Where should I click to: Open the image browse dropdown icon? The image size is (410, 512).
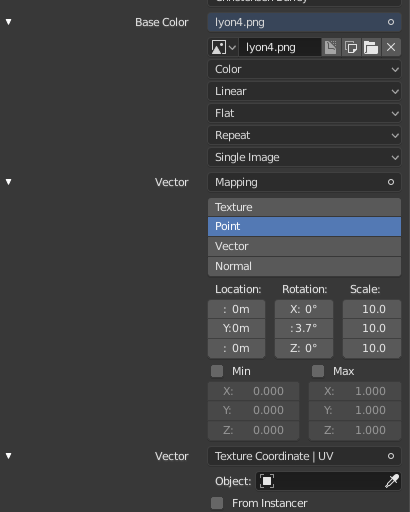[x=224, y=47]
